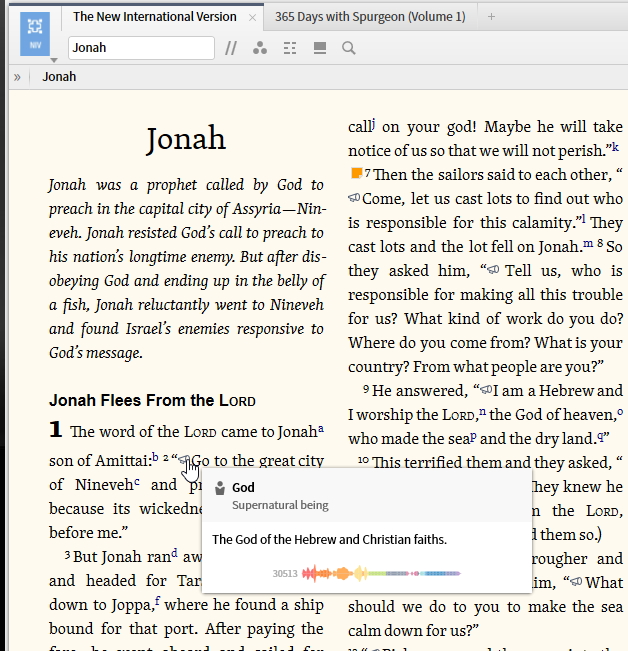Click footnote a after Jonah

[x=321, y=428]
